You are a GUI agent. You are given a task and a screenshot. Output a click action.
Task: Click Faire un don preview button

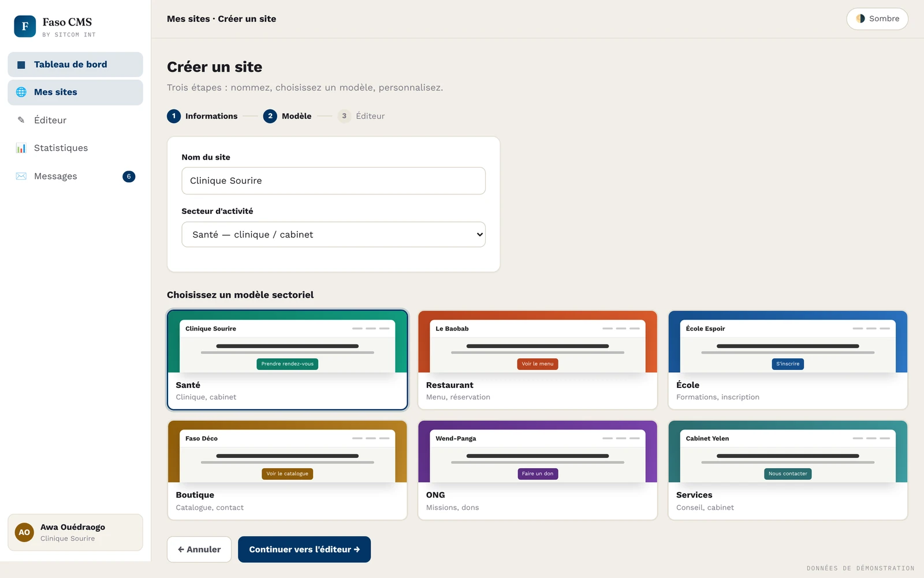pyautogui.click(x=538, y=474)
